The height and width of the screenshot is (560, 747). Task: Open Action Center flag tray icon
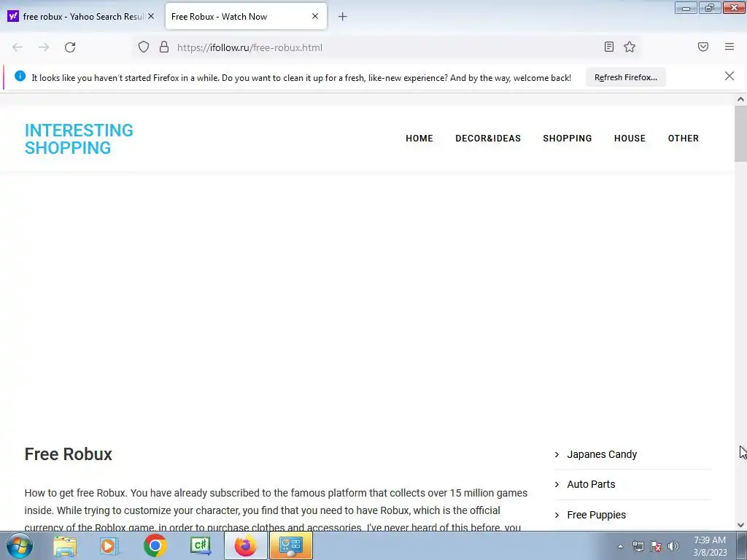(656, 546)
